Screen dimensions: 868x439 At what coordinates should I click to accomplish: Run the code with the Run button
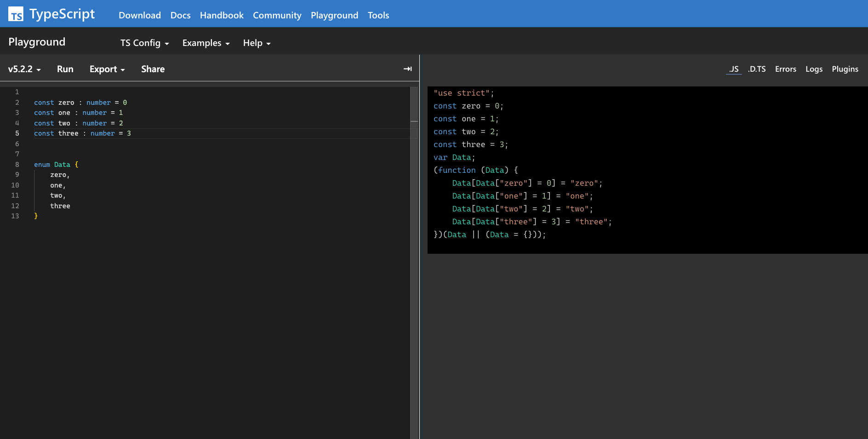(65, 69)
